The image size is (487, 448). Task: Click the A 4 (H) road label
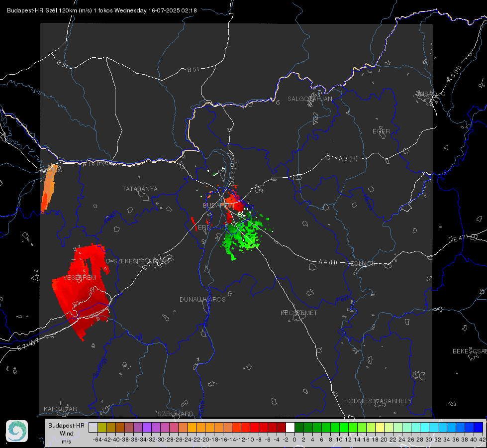click(x=328, y=262)
